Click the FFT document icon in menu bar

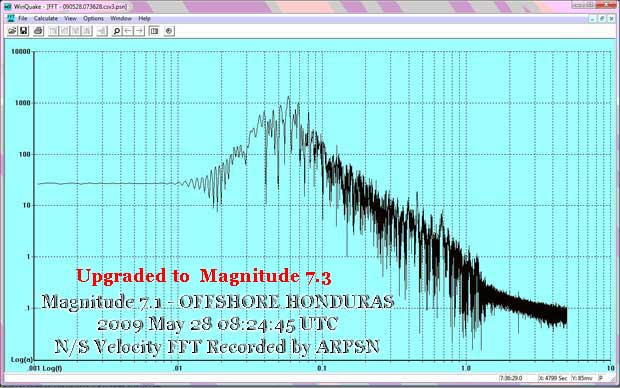11,19
